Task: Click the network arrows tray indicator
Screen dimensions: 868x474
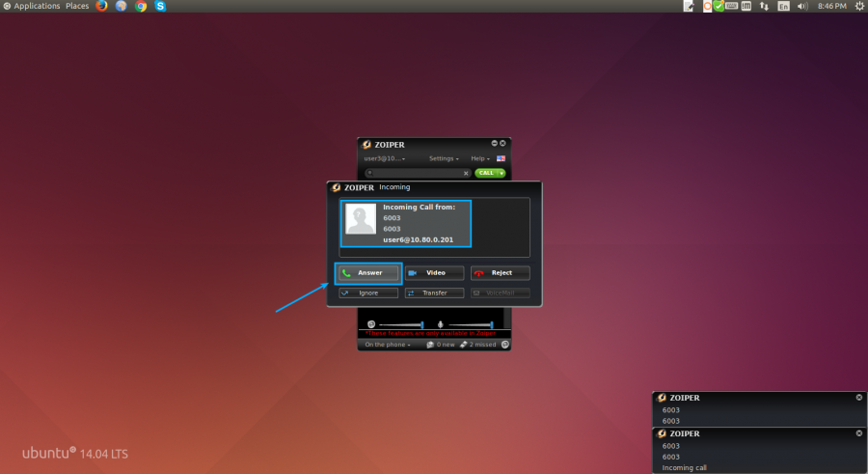Action: [x=764, y=6]
